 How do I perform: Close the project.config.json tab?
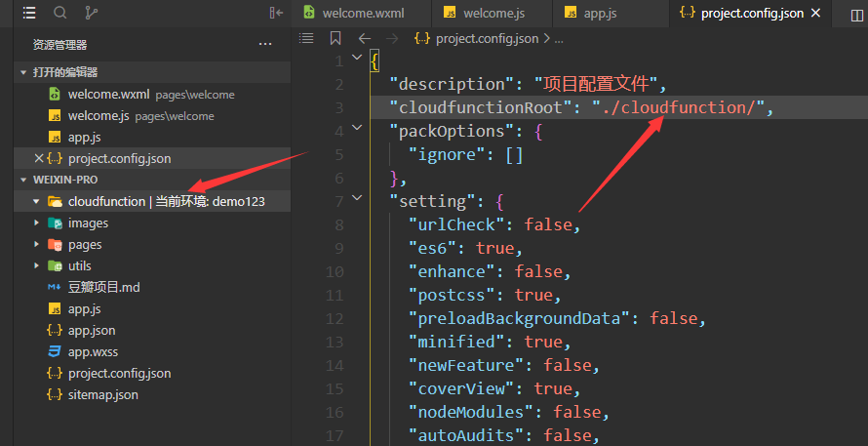click(x=815, y=14)
